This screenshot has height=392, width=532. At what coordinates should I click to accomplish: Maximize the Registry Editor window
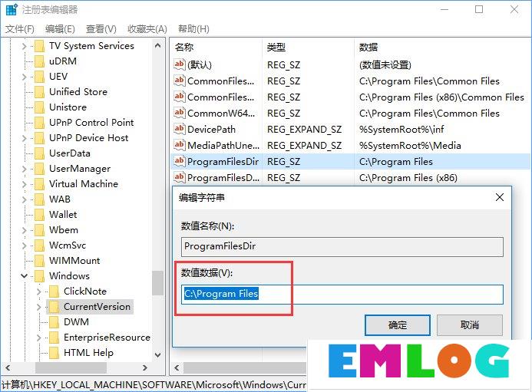(479, 9)
